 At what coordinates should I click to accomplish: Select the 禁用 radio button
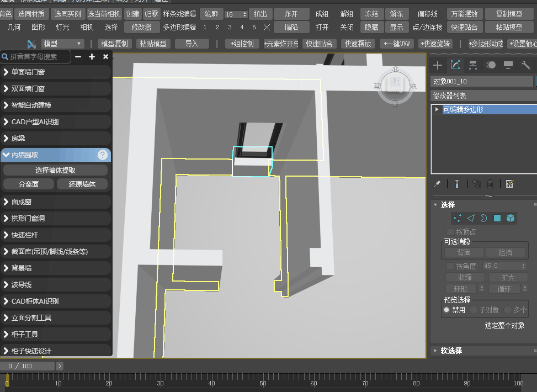[446, 310]
